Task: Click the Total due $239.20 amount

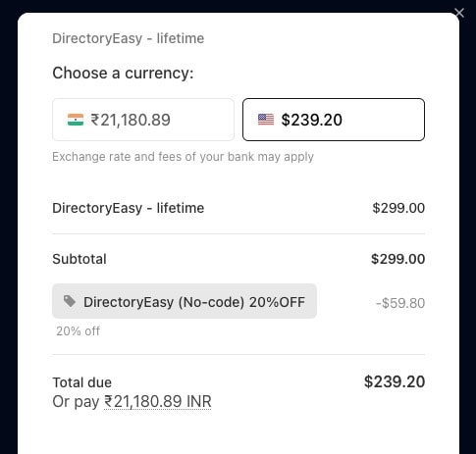Action: click(395, 381)
